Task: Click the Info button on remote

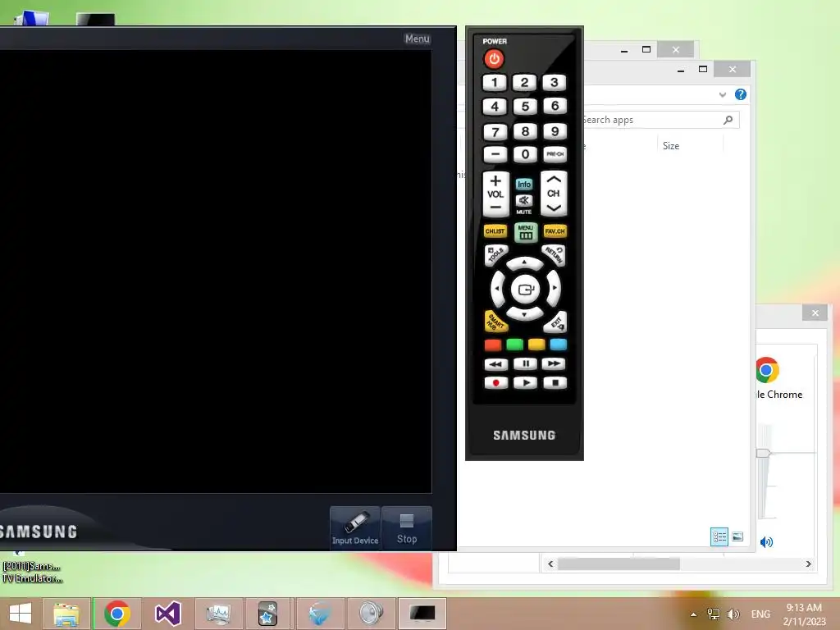Action: pos(524,185)
